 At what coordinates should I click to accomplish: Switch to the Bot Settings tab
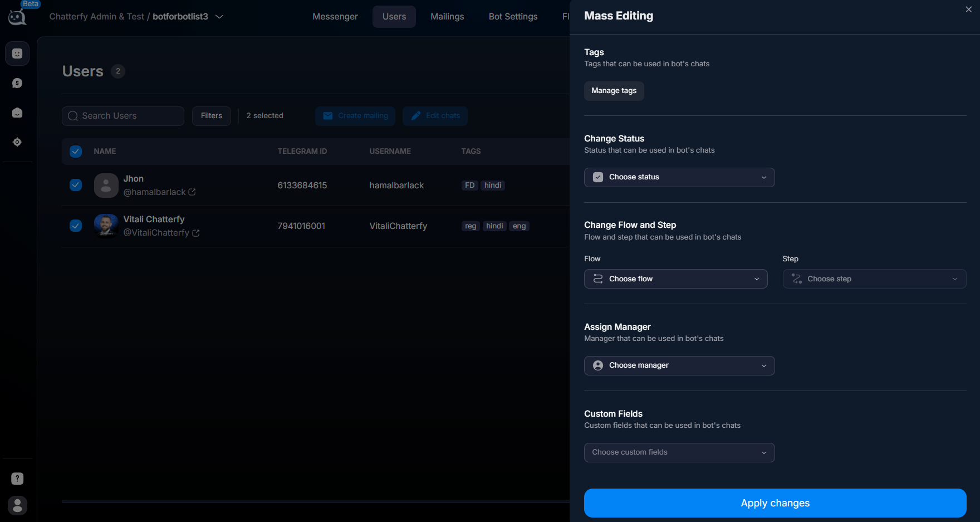point(513,17)
